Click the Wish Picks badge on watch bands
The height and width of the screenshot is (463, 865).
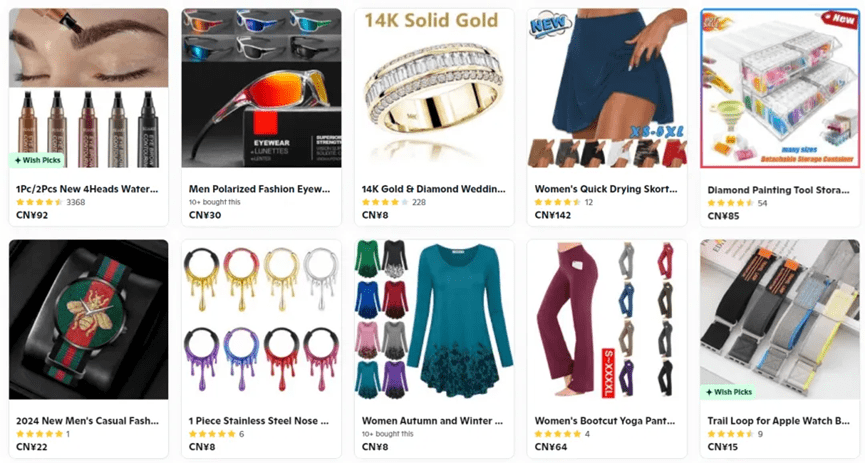click(728, 392)
